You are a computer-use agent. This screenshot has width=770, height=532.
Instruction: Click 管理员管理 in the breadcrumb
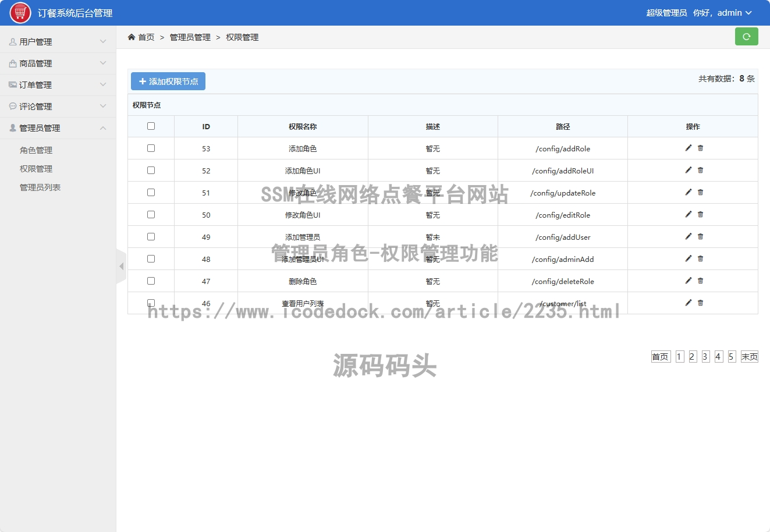point(190,37)
